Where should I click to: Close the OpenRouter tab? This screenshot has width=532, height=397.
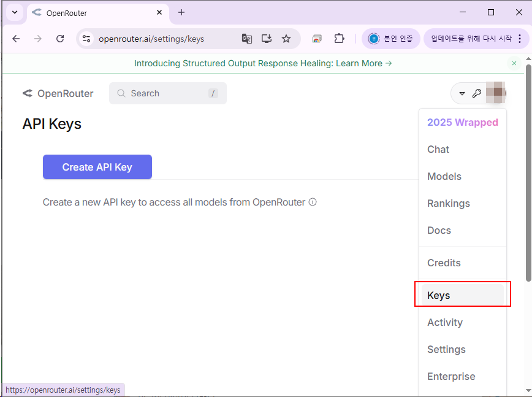click(159, 12)
